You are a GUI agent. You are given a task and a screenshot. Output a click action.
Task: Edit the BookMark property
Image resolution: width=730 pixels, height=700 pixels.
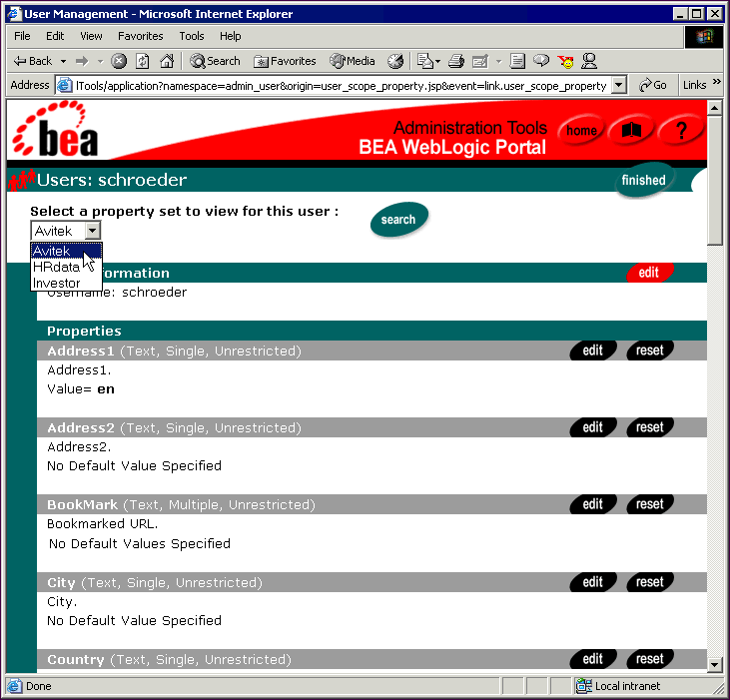[592, 504]
